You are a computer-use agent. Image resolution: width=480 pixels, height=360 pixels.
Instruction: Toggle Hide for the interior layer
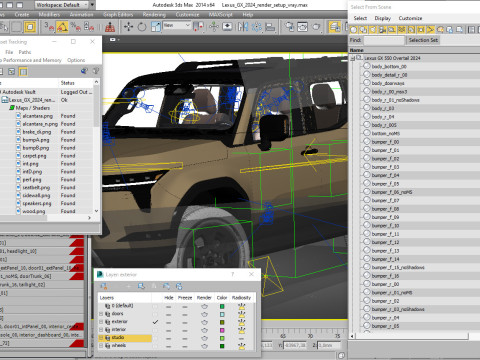[x=169, y=330]
